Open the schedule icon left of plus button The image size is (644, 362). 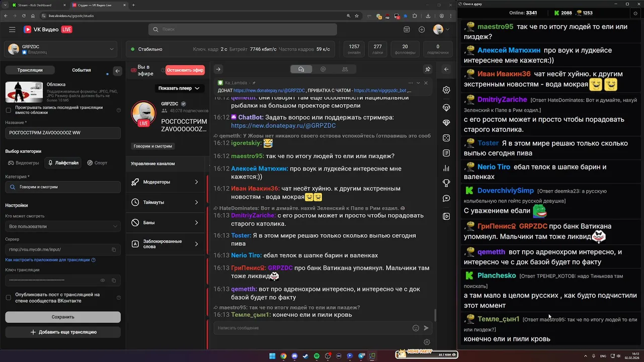[x=407, y=30]
